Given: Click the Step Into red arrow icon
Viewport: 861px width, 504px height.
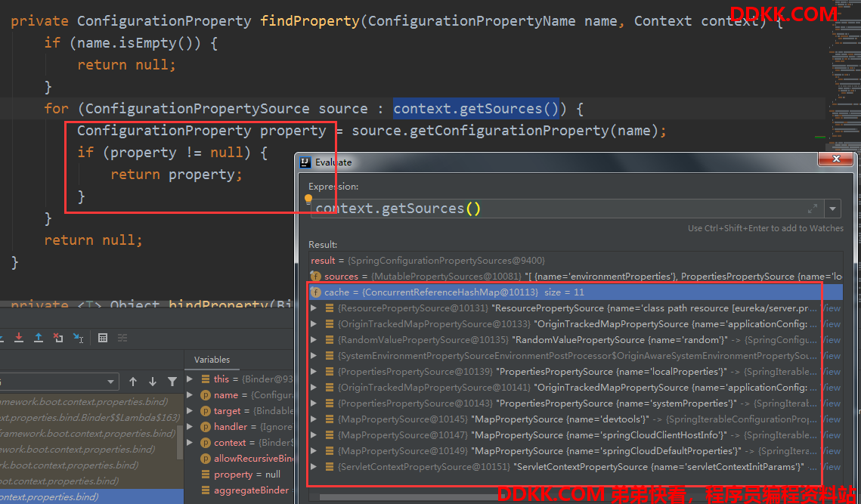Looking at the screenshot, I should pos(19,338).
